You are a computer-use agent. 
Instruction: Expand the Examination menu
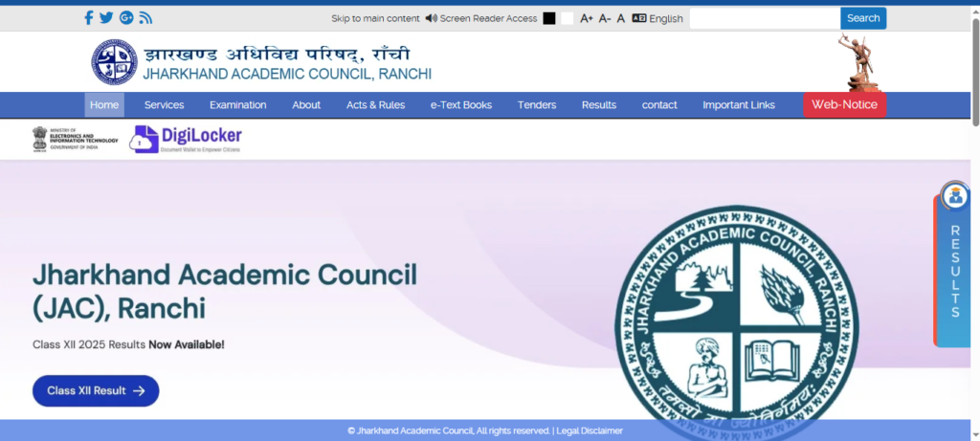pyautogui.click(x=237, y=105)
